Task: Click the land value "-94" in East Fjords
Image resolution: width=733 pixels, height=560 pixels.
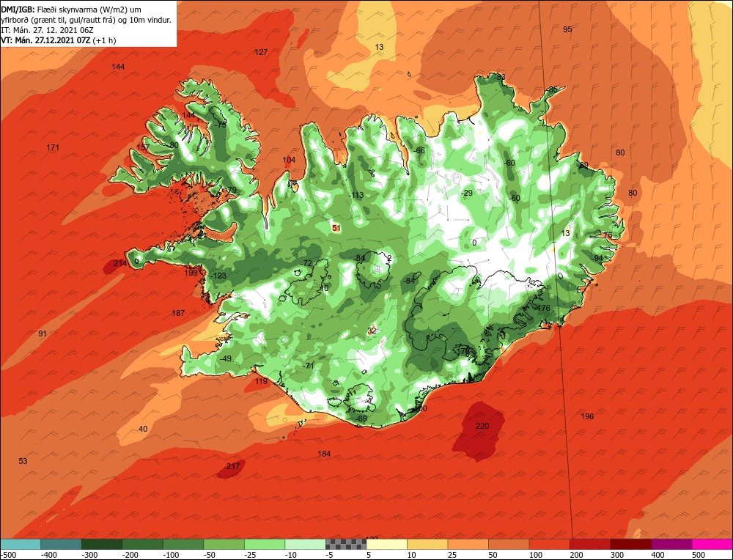Action: coord(597,259)
